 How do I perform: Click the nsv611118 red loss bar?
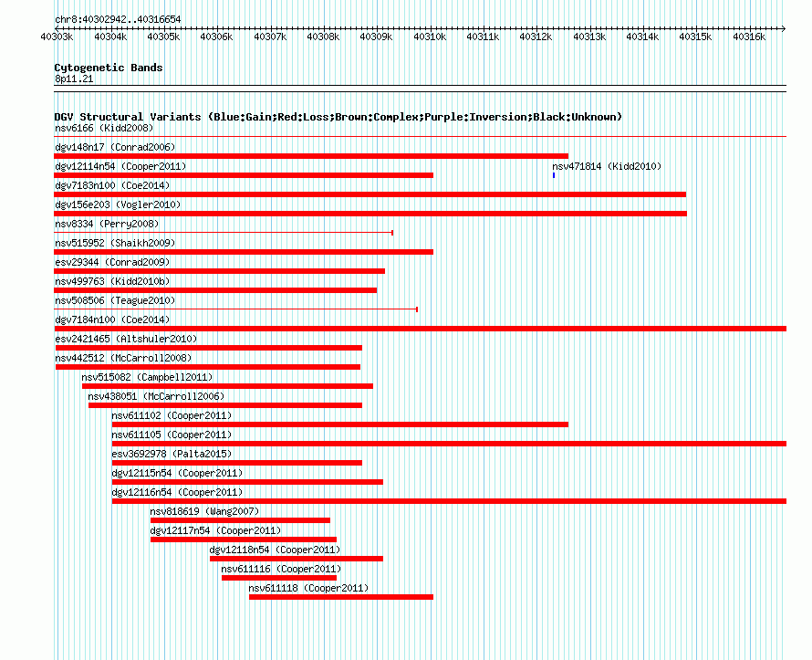click(341, 597)
